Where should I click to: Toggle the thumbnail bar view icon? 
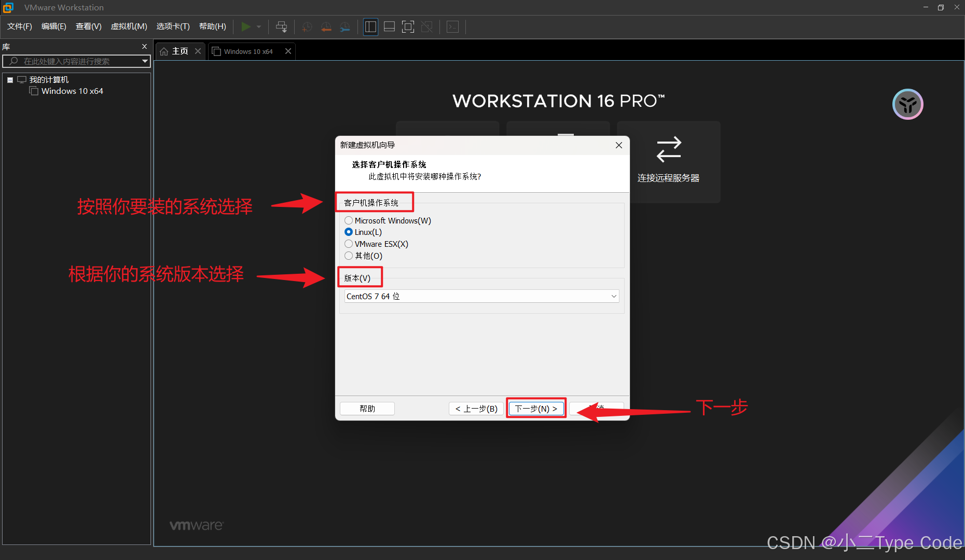point(390,26)
